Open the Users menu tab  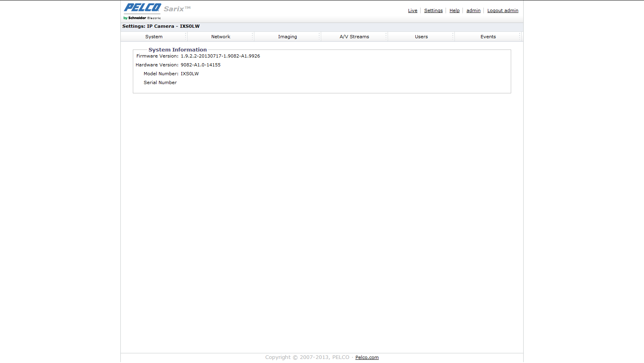pyautogui.click(x=421, y=37)
